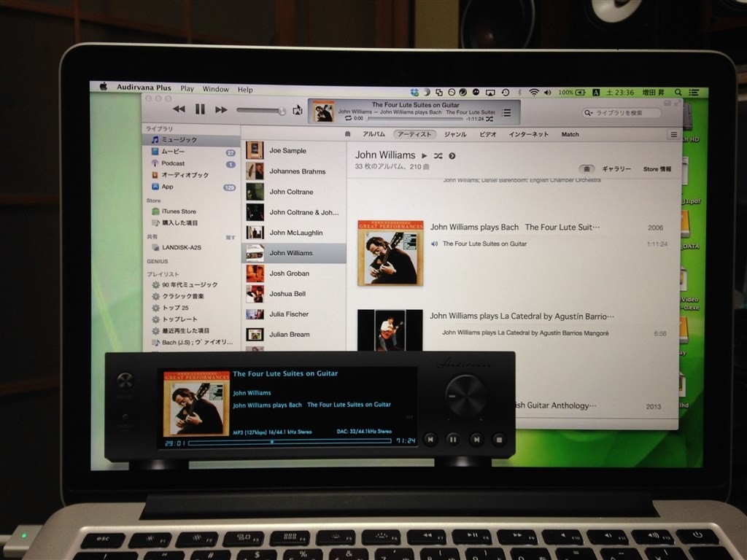
Task: Adjust the iTunes volume slider
Action: [x=261, y=111]
